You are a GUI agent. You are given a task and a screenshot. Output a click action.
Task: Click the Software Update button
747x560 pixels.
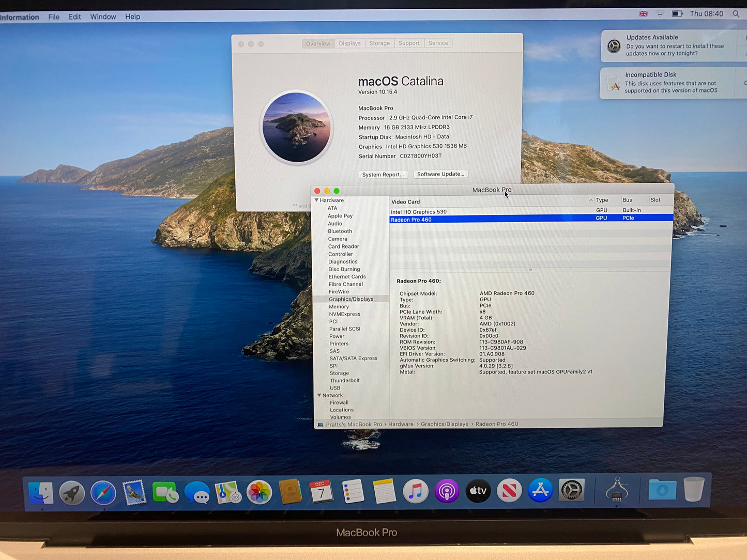coord(440,174)
